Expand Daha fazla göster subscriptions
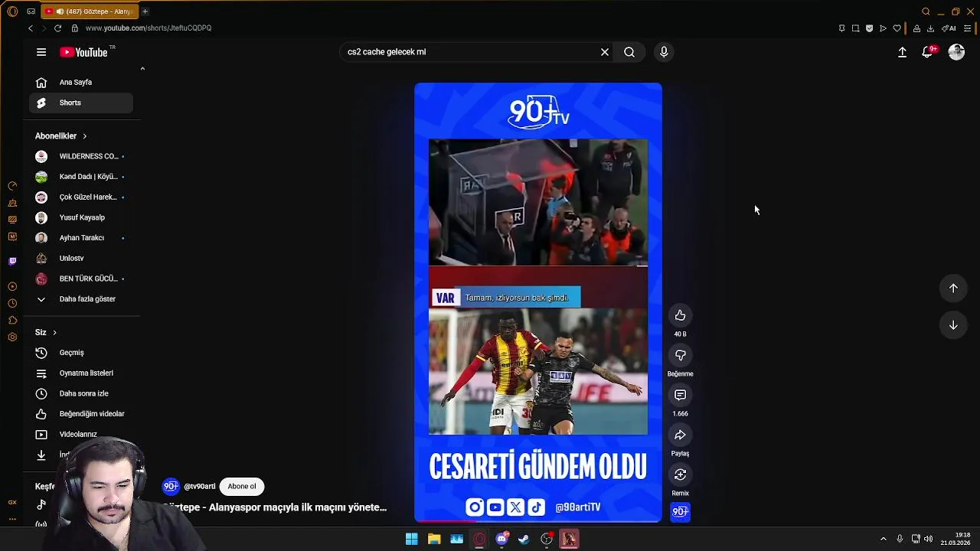The width and height of the screenshot is (980, 551). tap(81, 299)
